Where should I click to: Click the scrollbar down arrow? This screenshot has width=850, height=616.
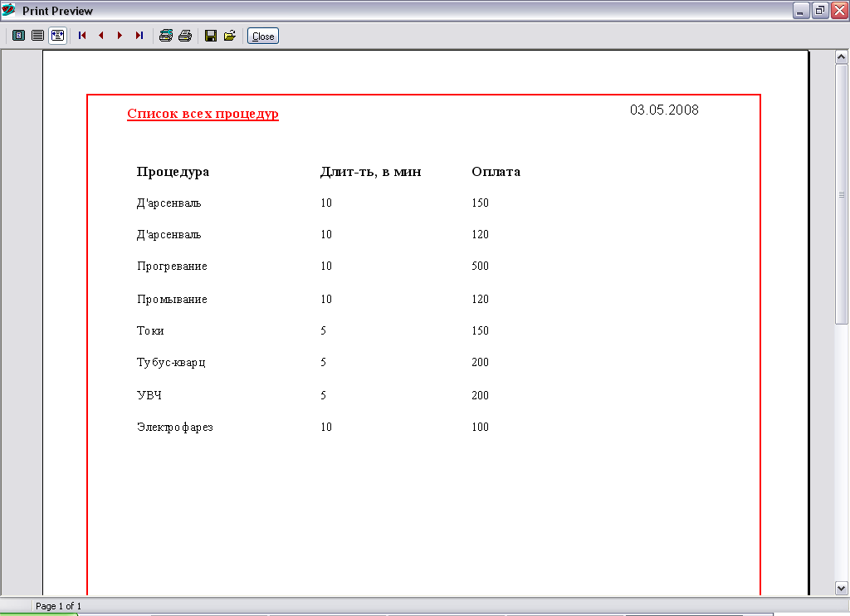pyautogui.click(x=841, y=588)
